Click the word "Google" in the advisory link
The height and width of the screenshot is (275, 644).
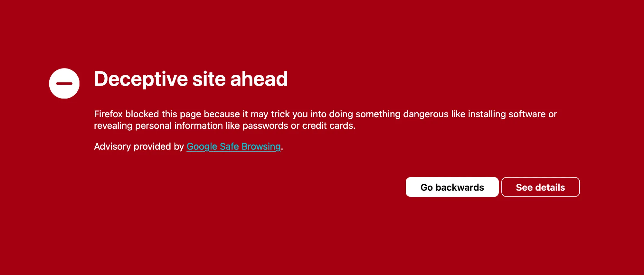tap(202, 147)
